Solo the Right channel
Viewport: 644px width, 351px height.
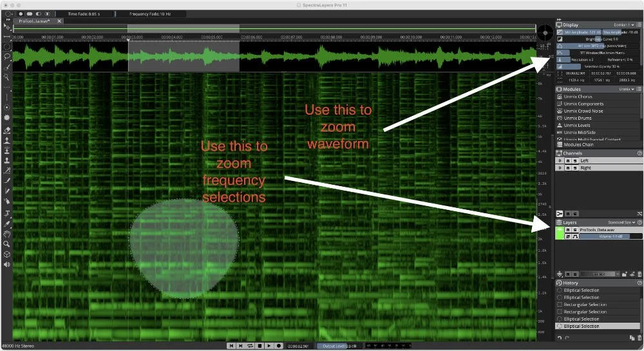tap(575, 167)
